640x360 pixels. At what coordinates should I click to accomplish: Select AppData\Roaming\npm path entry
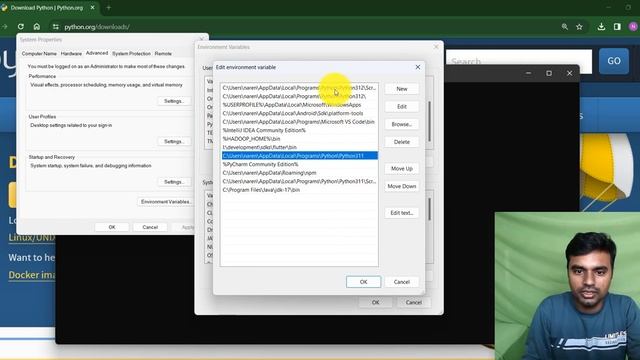tap(299, 173)
